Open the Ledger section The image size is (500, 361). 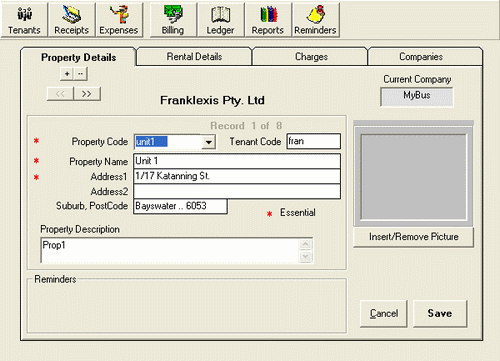click(x=220, y=20)
